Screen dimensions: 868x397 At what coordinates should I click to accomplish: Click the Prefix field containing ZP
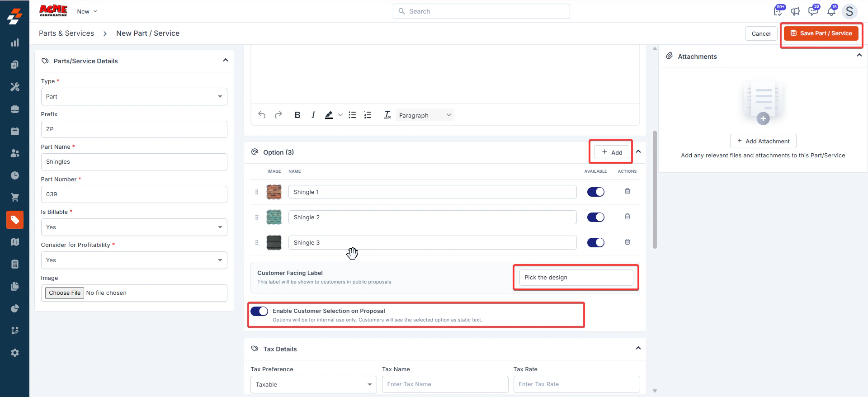[x=134, y=129]
